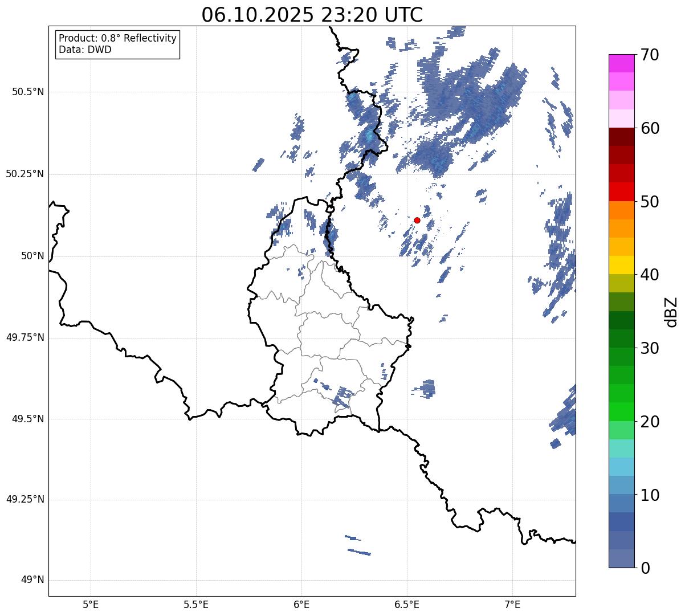Click the colorbar '0' tick label
This screenshot has height=616, width=685.
[x=645, y=568]
